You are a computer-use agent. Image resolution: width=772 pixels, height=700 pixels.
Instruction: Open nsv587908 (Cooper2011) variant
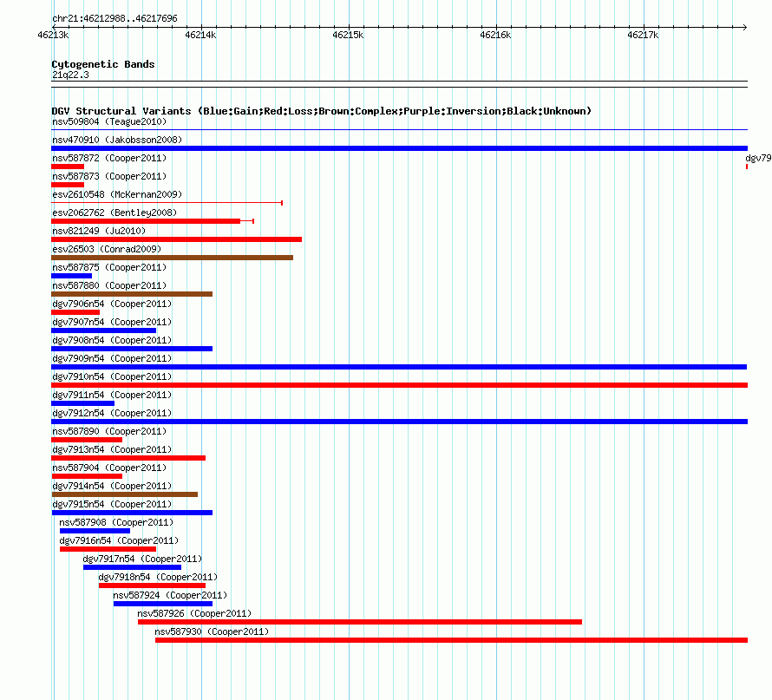(x=116, y=522)
